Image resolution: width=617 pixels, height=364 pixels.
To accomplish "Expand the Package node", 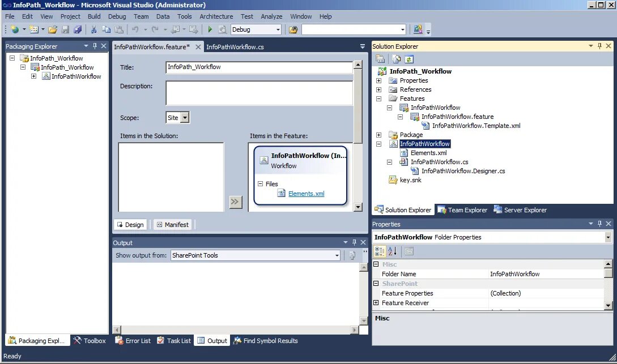I will [378, 135].
